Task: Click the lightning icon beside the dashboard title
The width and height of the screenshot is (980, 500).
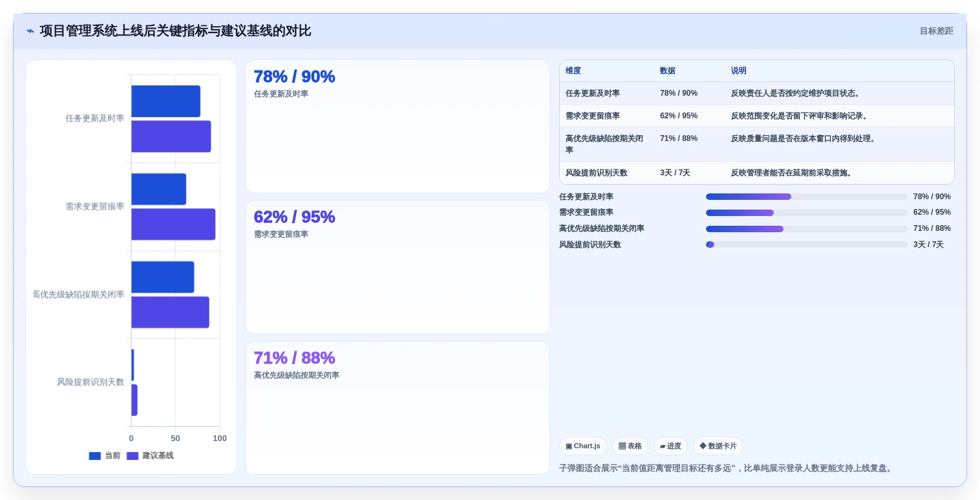Action: (30, 31)
